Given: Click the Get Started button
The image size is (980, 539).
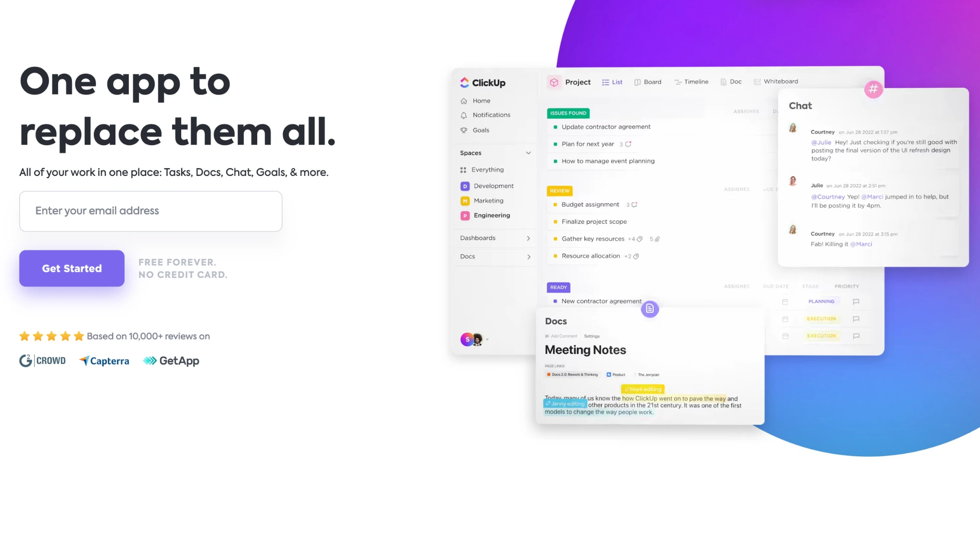Looking at the screenshot, I should coord(72,268).
